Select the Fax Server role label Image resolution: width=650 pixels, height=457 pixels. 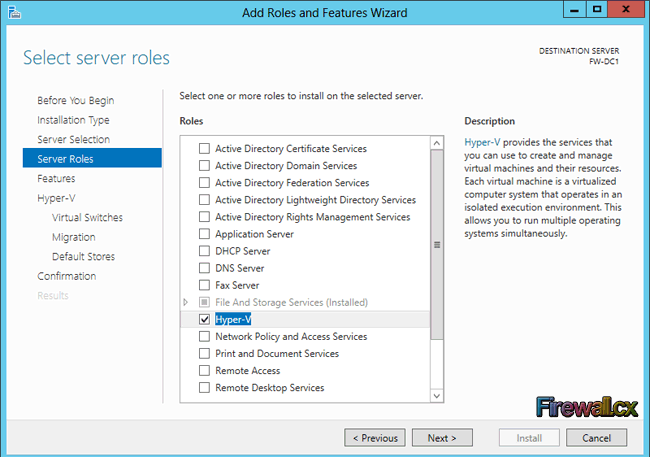tap(237, 285)
